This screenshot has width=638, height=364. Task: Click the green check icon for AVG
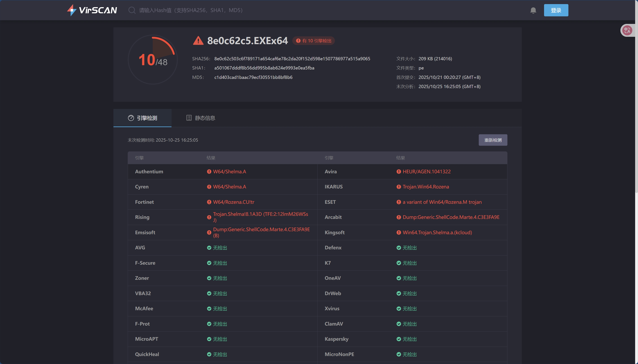tap(209, 248)
